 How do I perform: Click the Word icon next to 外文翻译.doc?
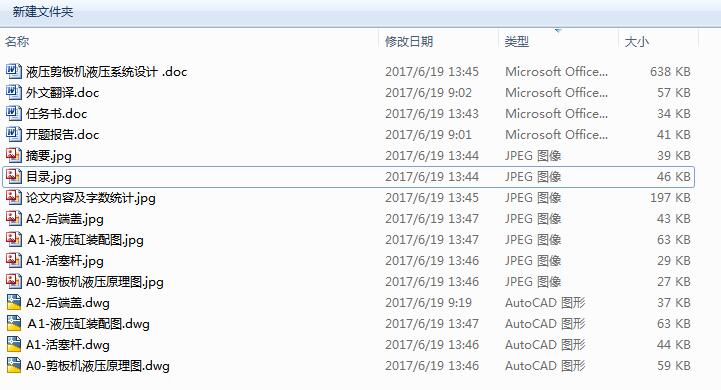point(14,92)
